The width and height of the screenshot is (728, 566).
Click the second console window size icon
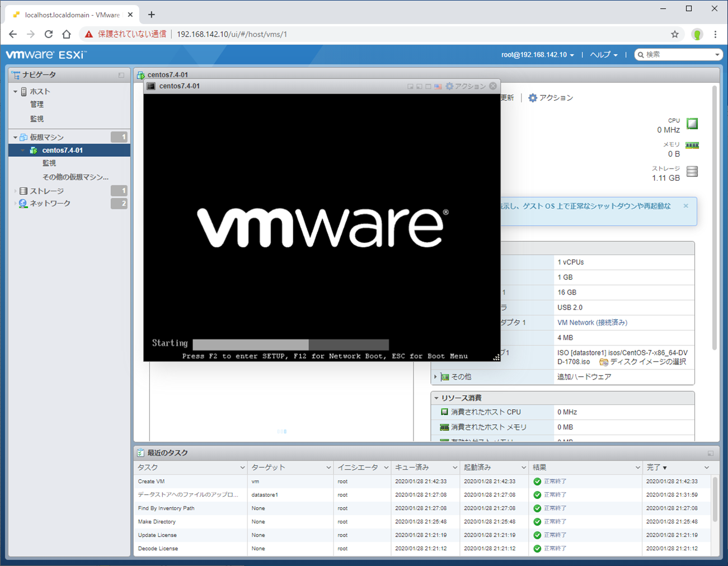point(419,86)
